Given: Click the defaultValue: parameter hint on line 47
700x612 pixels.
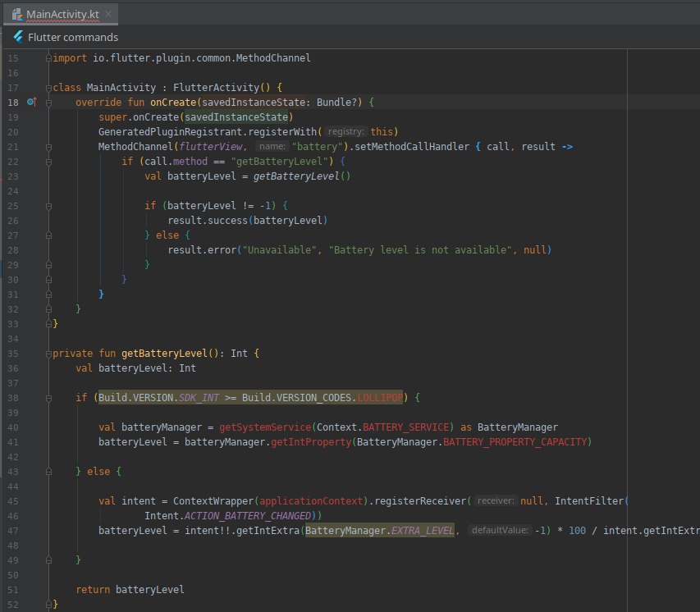Looking at the screenshot, I should [x=500, y=530].
